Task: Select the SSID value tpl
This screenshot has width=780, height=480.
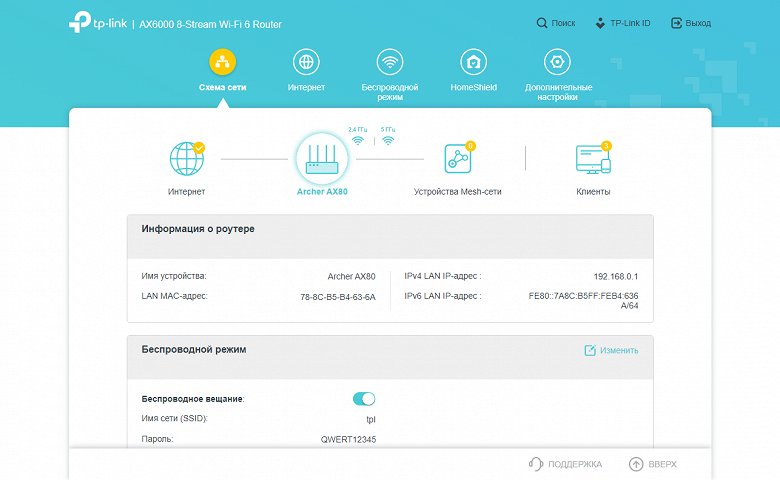Action: (x=371, y=419)
